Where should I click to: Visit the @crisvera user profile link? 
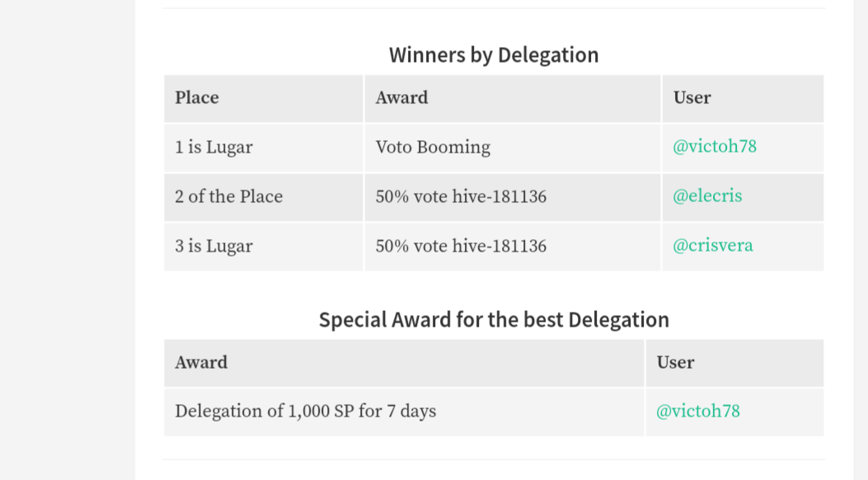712,245
